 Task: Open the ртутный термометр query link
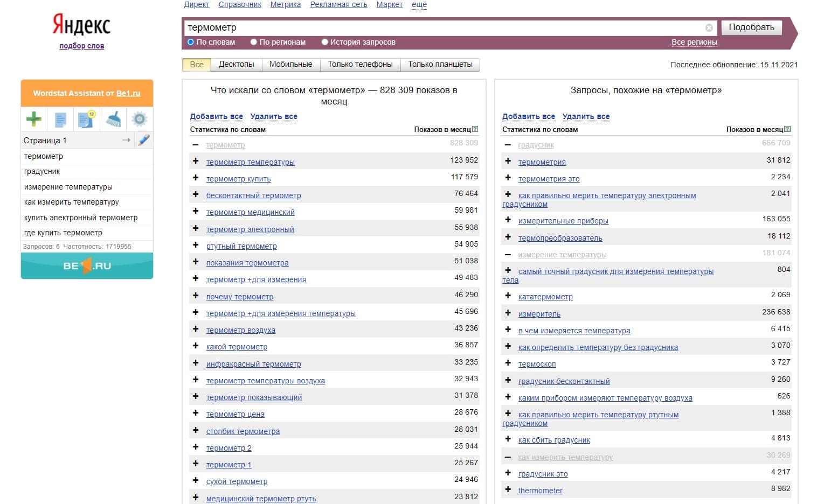241,246
